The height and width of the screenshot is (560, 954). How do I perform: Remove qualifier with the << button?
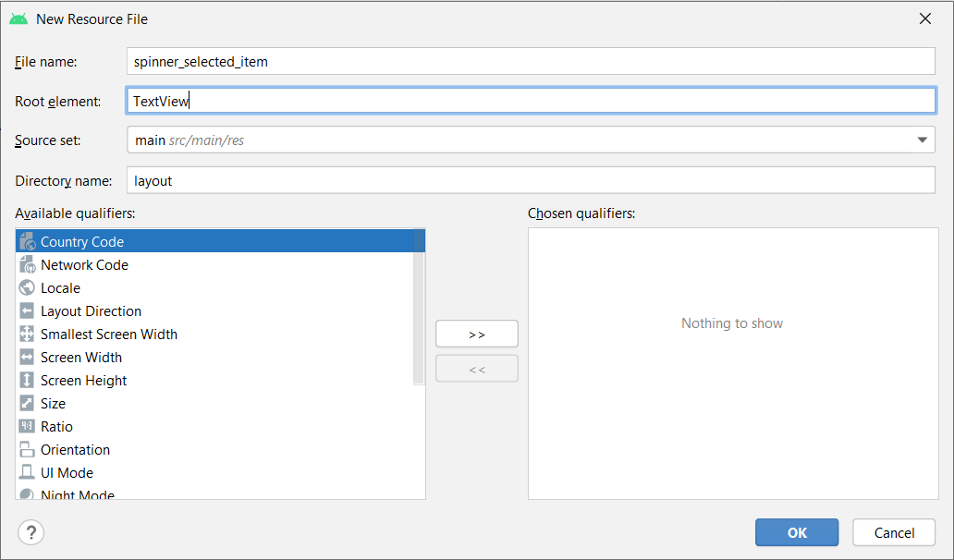[477, 369]
